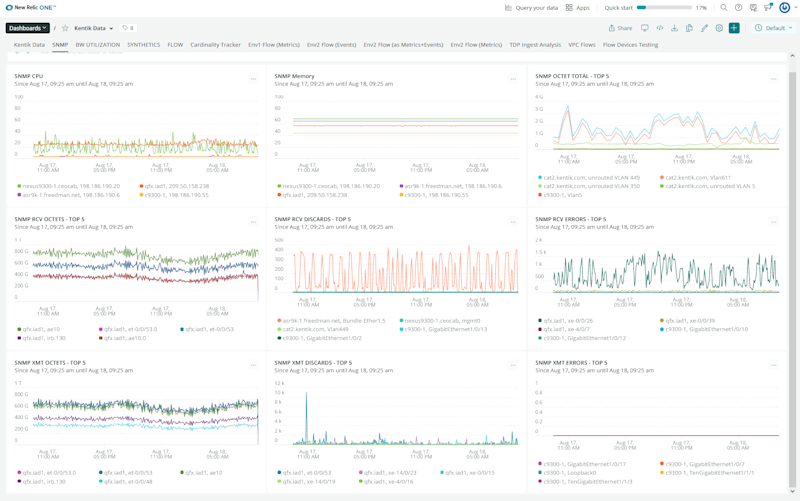Enter TV mode with the monitor icon
The height and width of the screenshot is (501, 800).
tap(645, 28)
